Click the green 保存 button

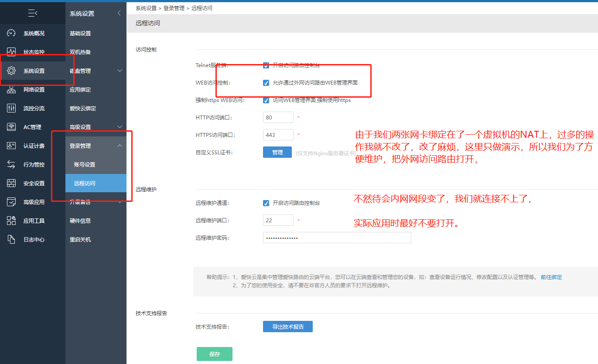pos(215,354)
